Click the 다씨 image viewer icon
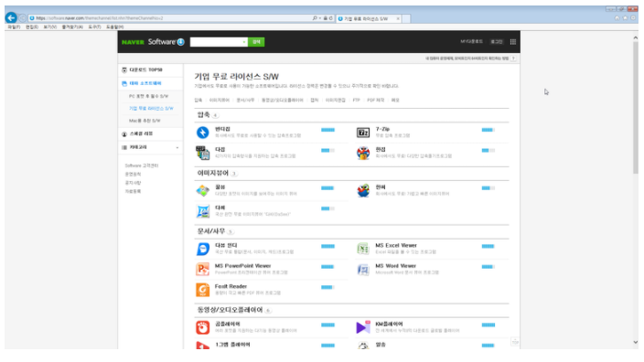This screenshot has height=362, width=644. [x=202, y=211]
